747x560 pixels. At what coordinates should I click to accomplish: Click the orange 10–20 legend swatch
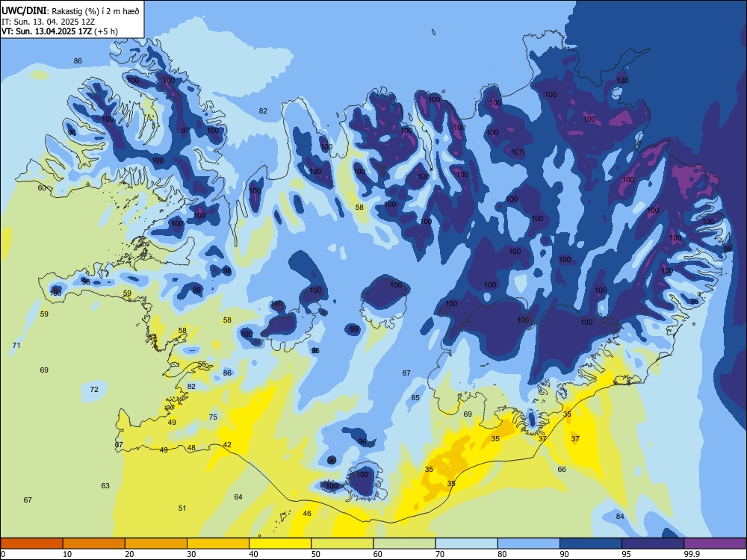click(x=94, y=544)
